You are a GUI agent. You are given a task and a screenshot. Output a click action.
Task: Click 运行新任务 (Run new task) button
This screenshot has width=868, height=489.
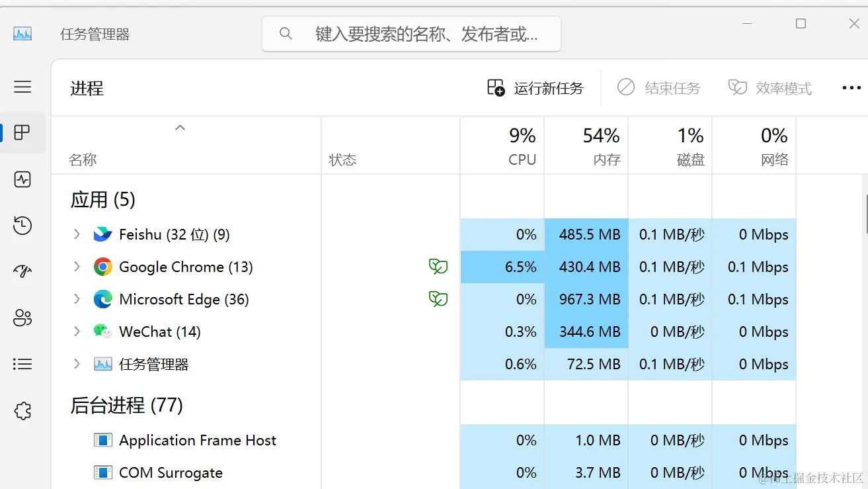(535, 88)
